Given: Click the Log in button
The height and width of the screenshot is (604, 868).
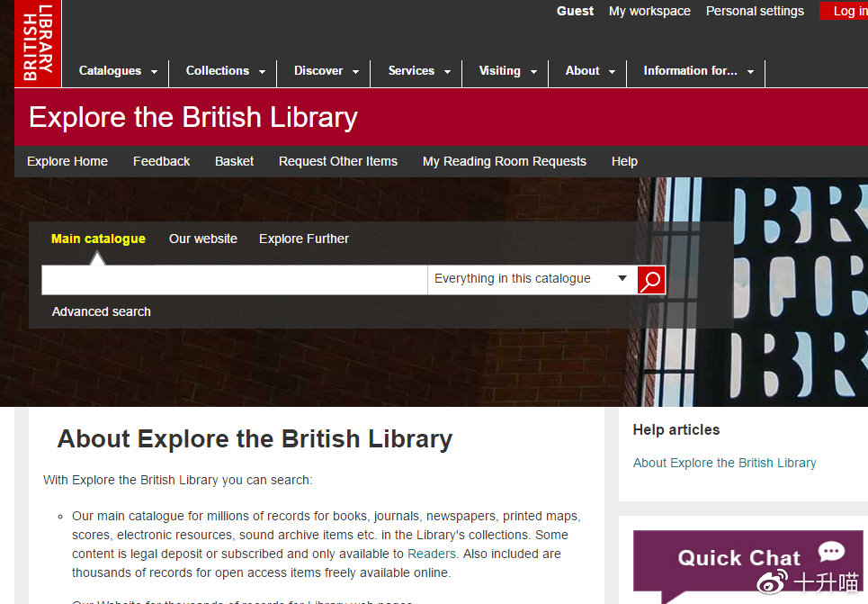Looking at the screenshot, I should pos(844,11).
